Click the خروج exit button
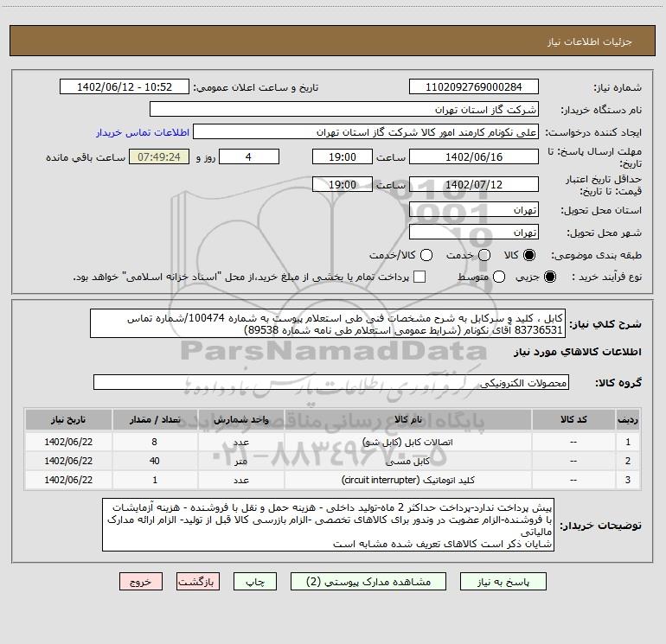 [x=141, y=582]
